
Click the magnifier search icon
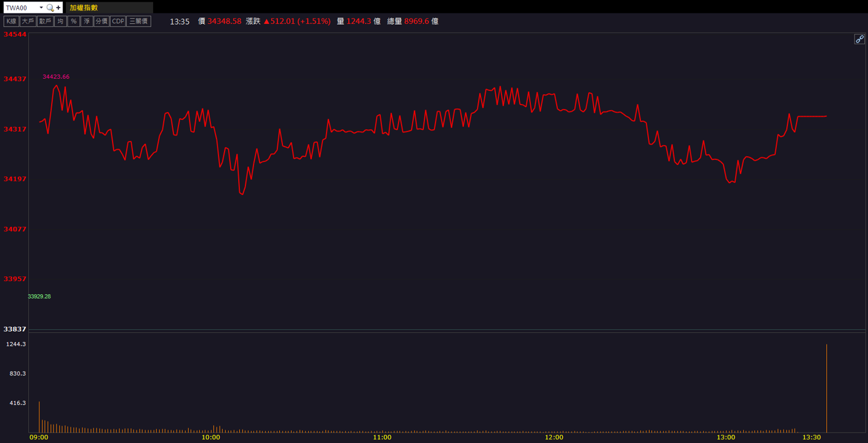[x=50, y=7]
